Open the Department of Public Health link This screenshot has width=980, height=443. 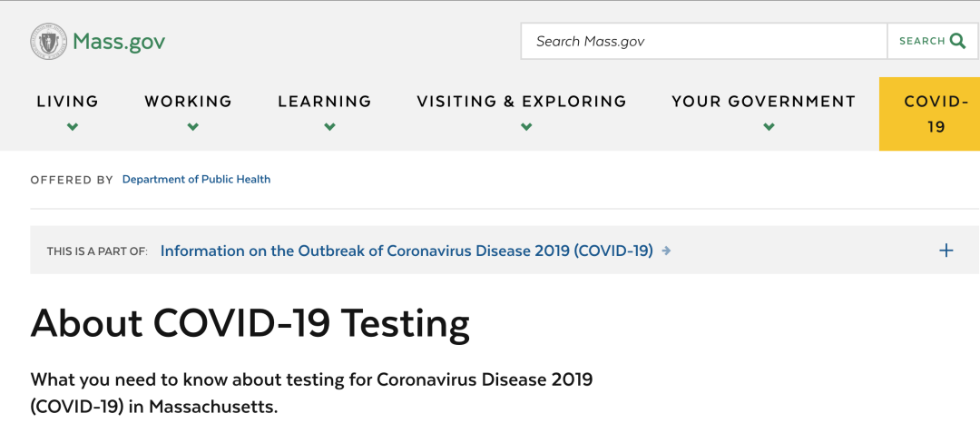(196, 180)
